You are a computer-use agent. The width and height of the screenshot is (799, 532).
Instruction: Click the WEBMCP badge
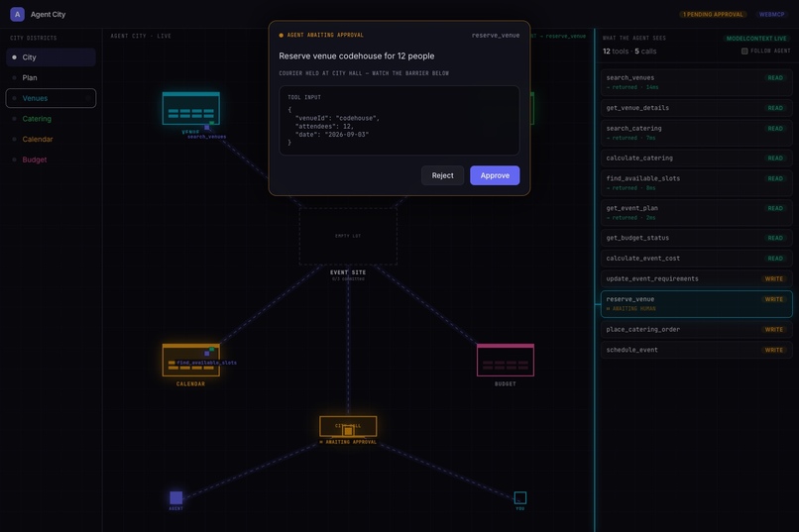771,14
